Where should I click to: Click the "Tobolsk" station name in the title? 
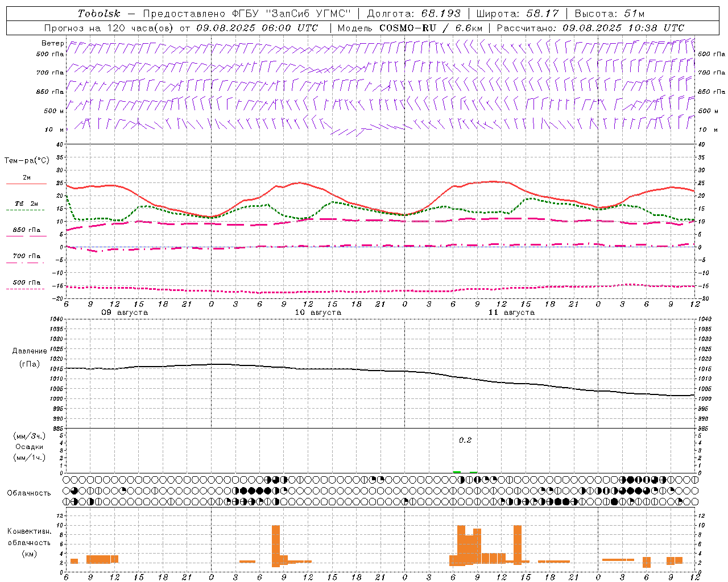pyautogui.click(x=100, y=14)
